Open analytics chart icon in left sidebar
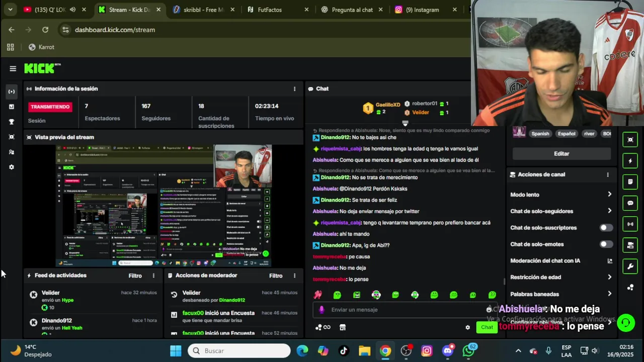644x362 pixels. coord(12,107)
